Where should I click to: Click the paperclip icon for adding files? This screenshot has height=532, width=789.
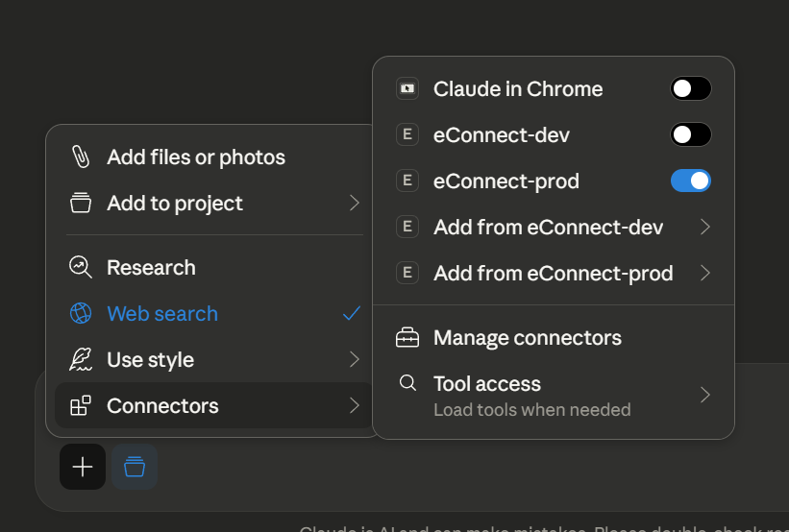(x=81, y=157)
